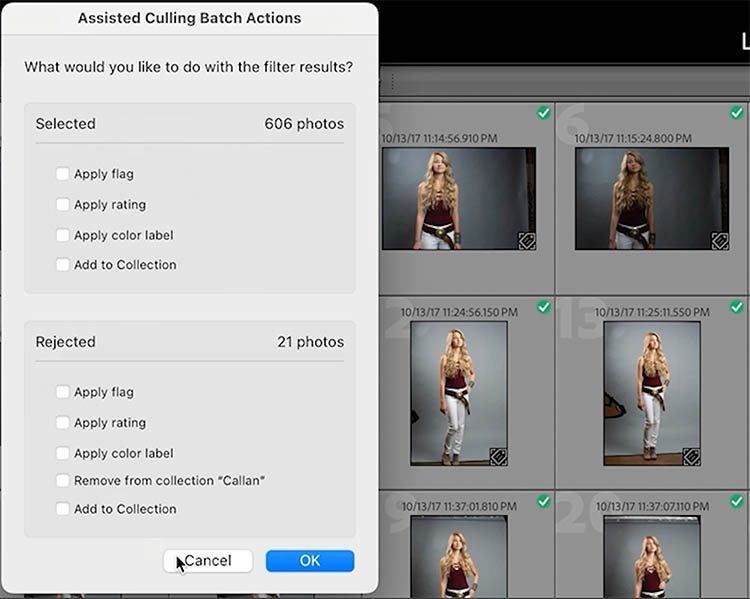750x599 pixels.
Task: Tick Apply color label for Selected photos
Action: [x=63, y=235]
